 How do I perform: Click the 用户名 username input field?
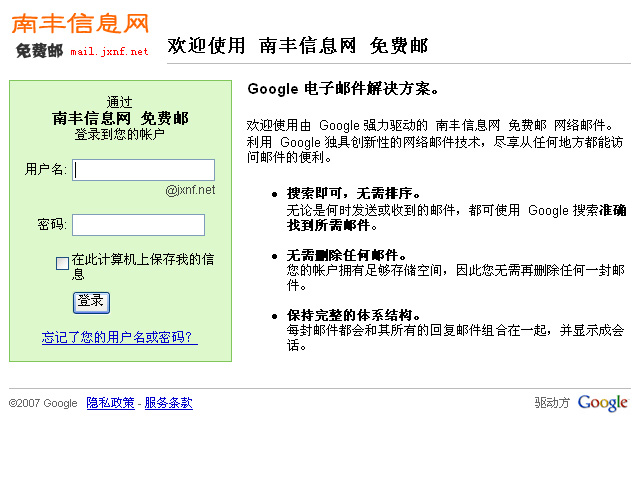pos(143,170)
